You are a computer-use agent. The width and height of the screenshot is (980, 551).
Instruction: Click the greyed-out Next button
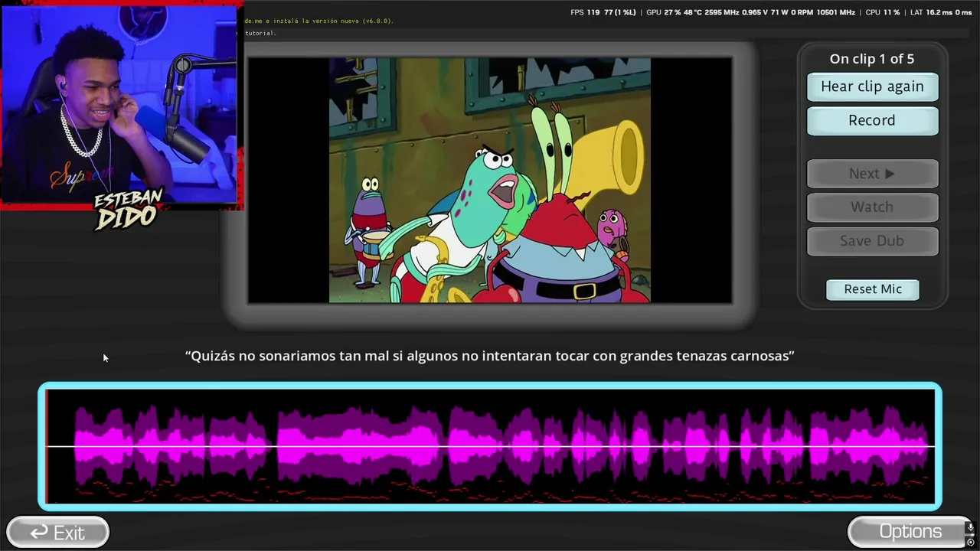pos(872,174)
